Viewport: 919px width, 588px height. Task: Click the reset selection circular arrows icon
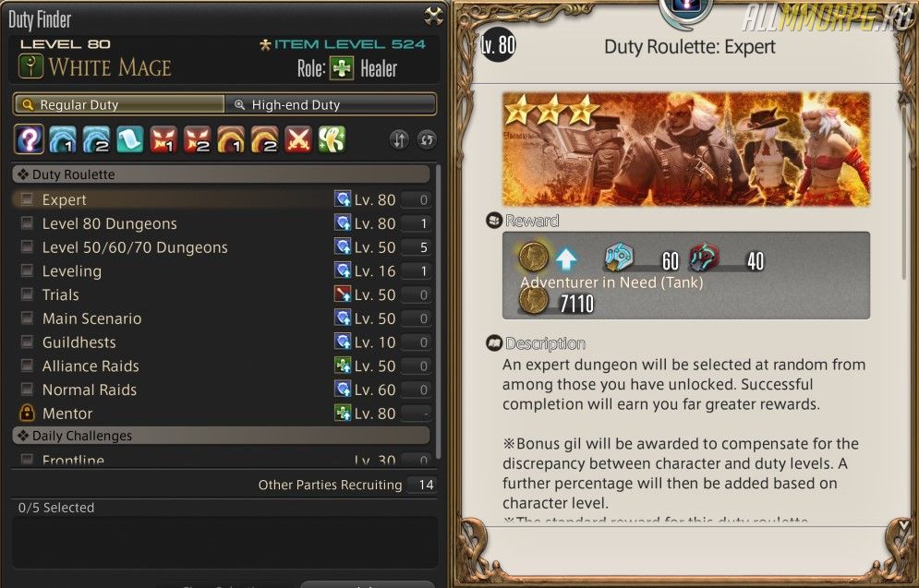pos(427,139)
